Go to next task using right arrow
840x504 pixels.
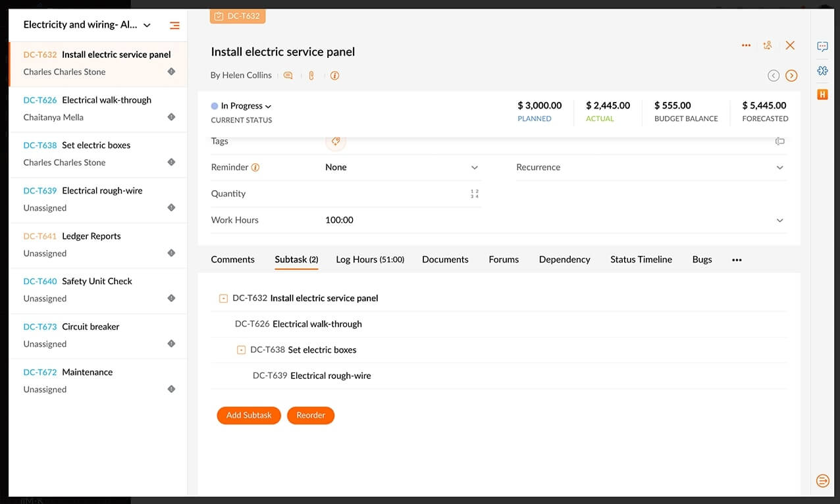tap(791, 76)
